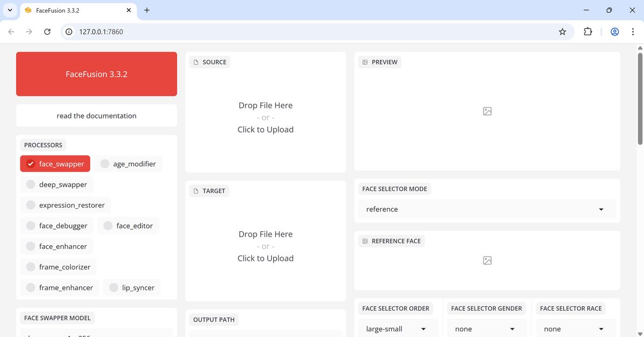Click the Reference Face image placeholder icon
Viewport: 644px width, 337px height.
[x=487, y=260]
